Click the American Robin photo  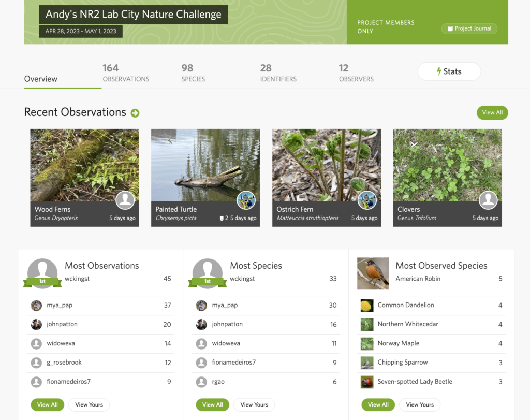click(x=373, y=273)
